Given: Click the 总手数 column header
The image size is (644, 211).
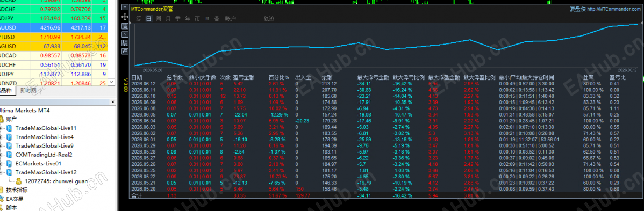Looking at the screenshot, I should pyautogui.click(x=175, y=77).
